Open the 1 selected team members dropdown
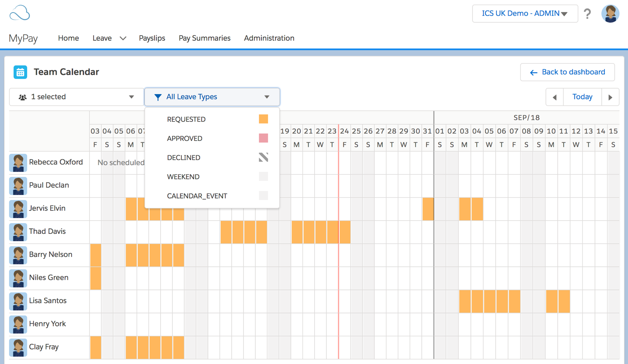 [77, 97]
